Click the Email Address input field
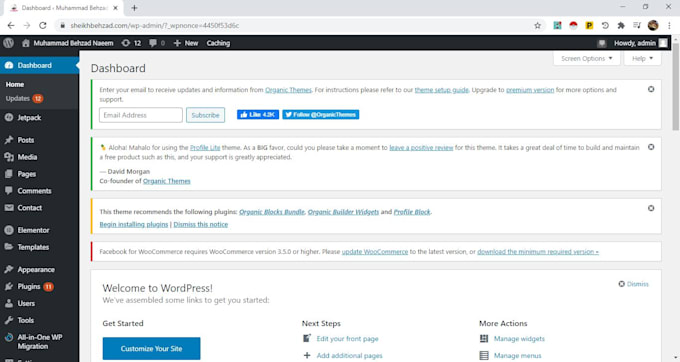The height and width of the screenshot is (362, 680). pyautogui.click(x=141, y=115)
